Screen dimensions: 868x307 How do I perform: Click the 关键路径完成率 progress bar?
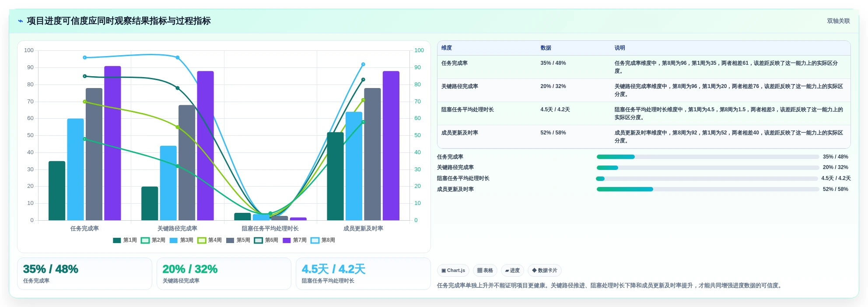708,168
